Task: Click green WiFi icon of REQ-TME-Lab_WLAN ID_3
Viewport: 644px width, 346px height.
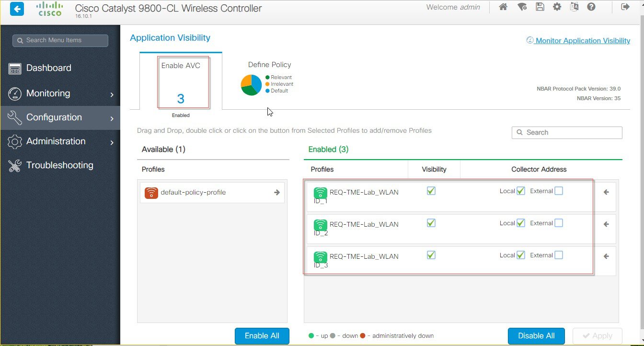Action: (321, 257)
